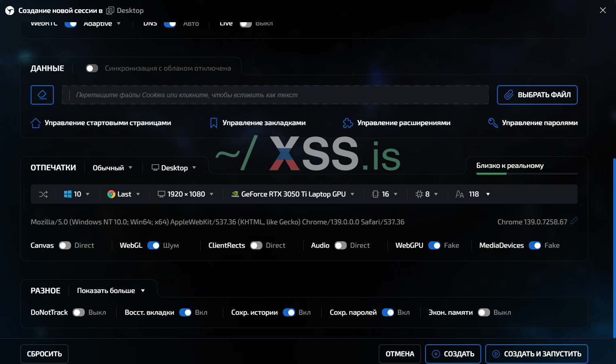Click the key icon for password management
The height and width of the screenshot is (364, 616).
(x=493, y=123)
